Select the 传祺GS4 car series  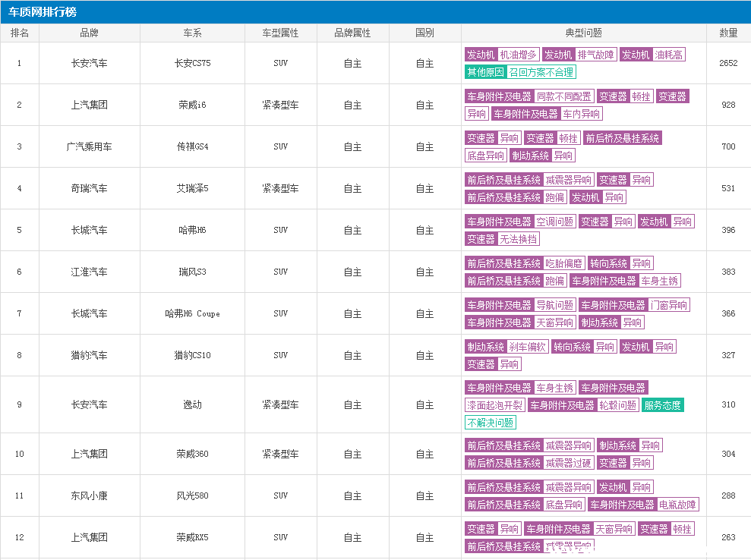[x=192, y=146]
